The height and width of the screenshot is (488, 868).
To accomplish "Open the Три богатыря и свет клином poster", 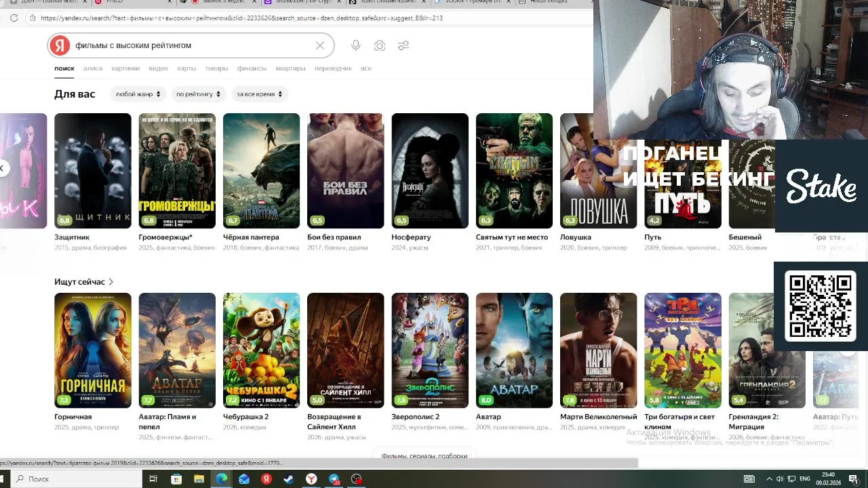I will click(683, 350).
